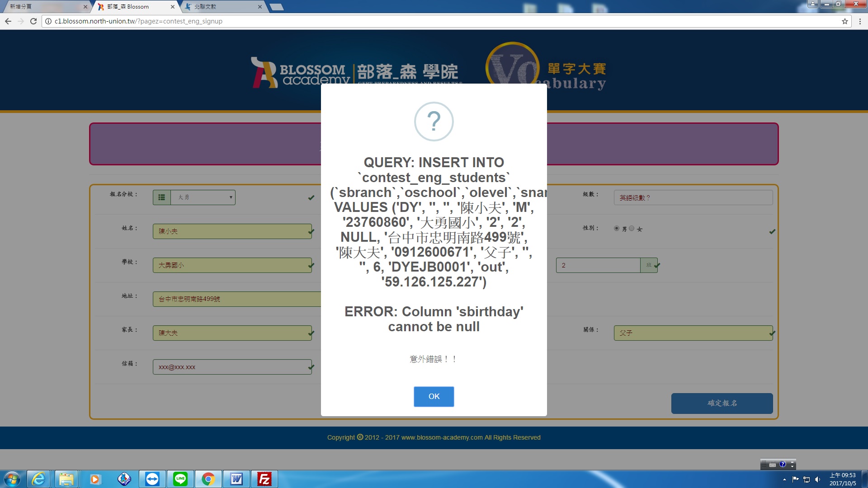The width and height of the screenshot is (868, 488).
Task: Open FileZilla from the taskbar
Action: click(264, 479)
